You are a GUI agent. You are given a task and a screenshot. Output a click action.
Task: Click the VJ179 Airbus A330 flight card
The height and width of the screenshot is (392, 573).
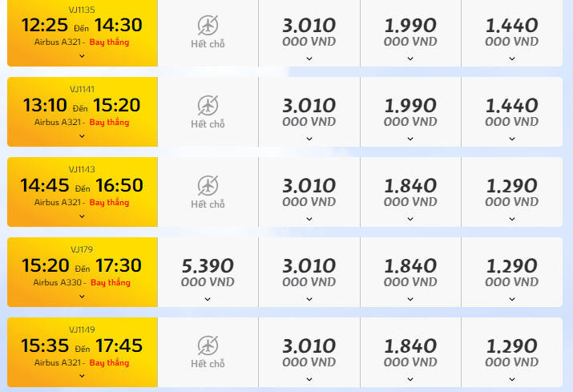(x=83, y=272)
